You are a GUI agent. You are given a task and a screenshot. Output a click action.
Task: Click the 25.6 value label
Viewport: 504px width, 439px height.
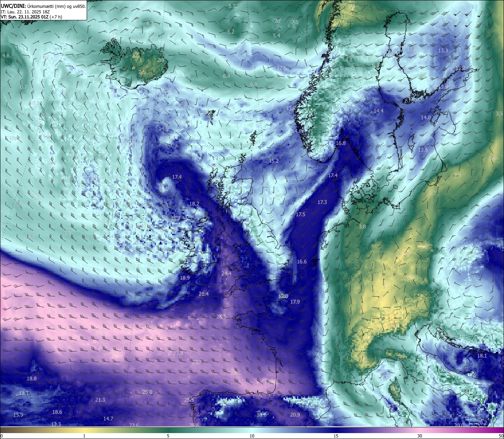[194, 425]
